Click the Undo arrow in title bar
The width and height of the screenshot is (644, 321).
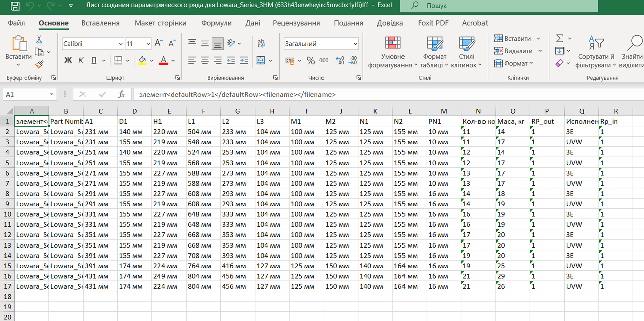coord(30,6)
